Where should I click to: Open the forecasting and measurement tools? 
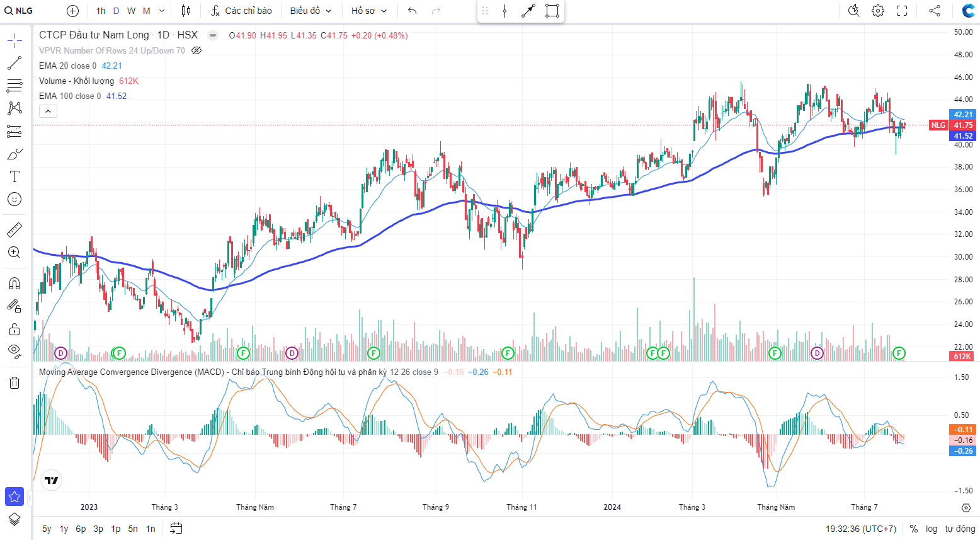[14, 131]
